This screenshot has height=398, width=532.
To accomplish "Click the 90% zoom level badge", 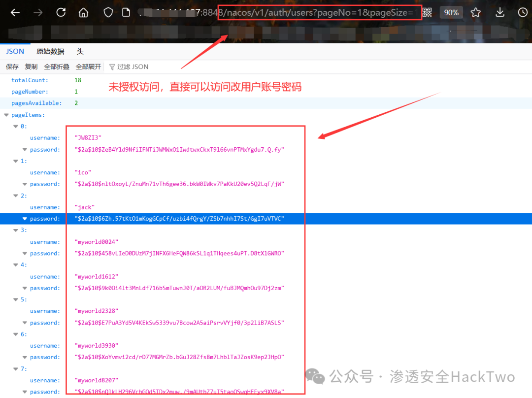I will pyautogui.click(x=451, y=12).
